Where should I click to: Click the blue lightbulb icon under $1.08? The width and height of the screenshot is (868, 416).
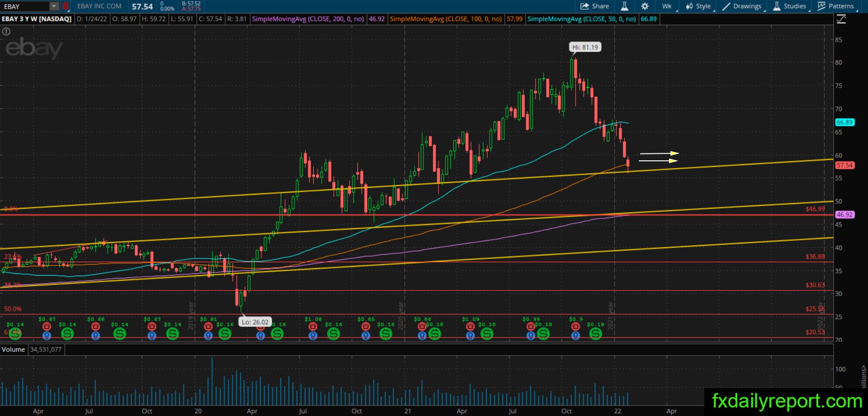(x=313, y=335)
